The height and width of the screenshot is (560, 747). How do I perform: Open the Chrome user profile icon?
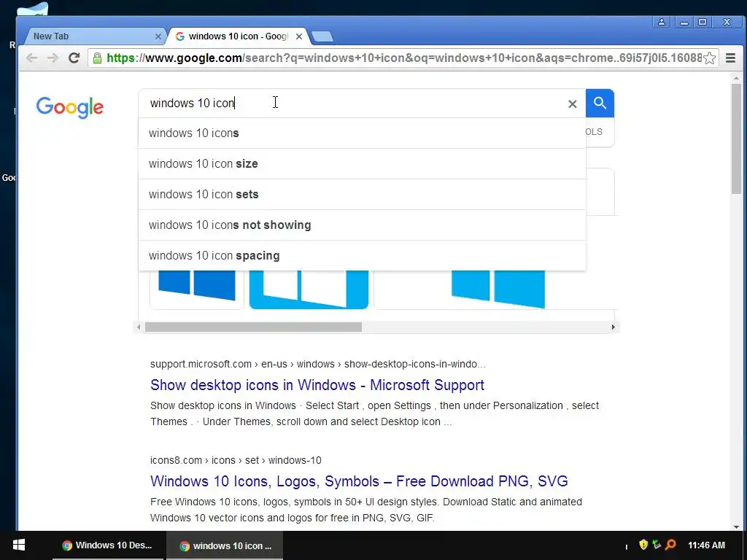tap(662, 22)
